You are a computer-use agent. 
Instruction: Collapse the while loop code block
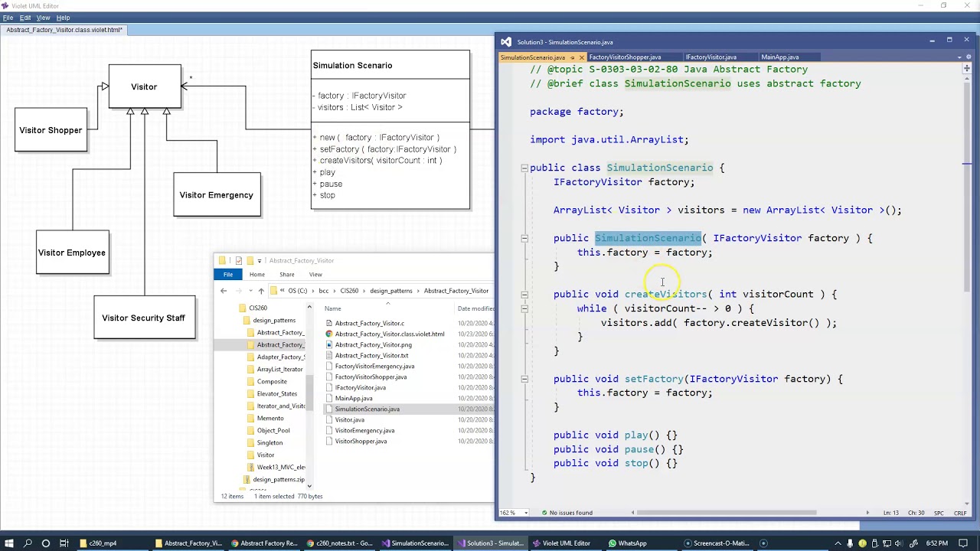point(524,308)
